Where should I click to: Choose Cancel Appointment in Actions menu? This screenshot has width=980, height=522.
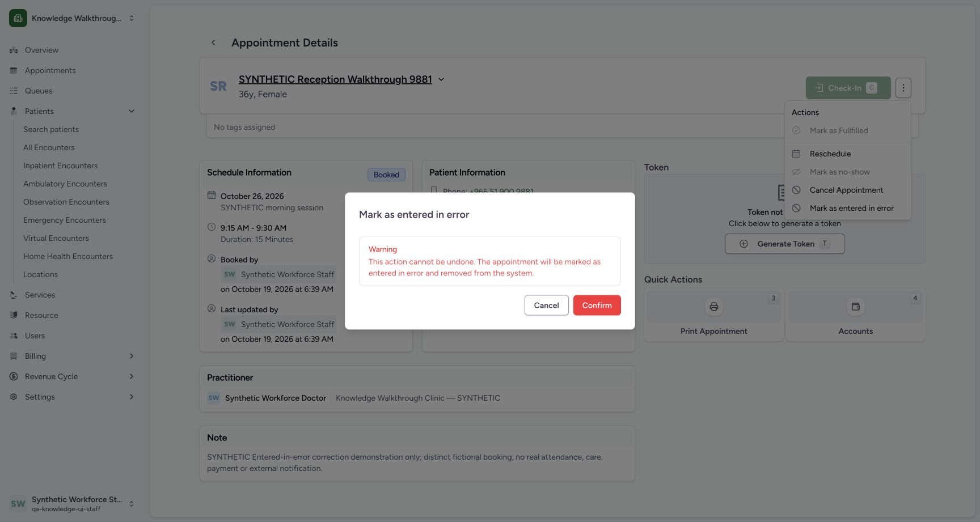click(847, 190)
